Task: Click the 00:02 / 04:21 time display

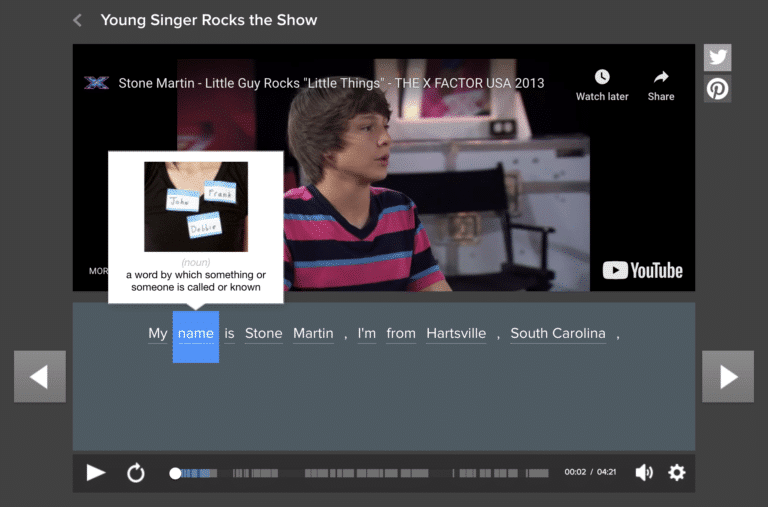Action: pos(590,472)
